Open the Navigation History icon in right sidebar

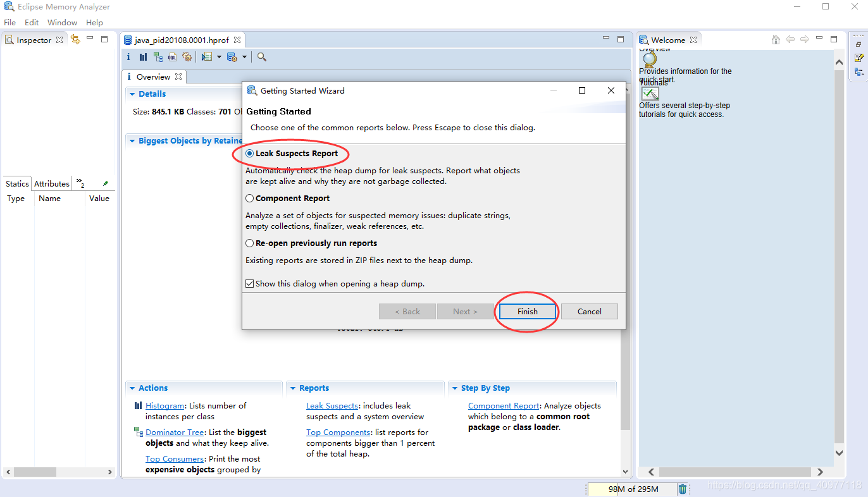[x=859, y=71]
